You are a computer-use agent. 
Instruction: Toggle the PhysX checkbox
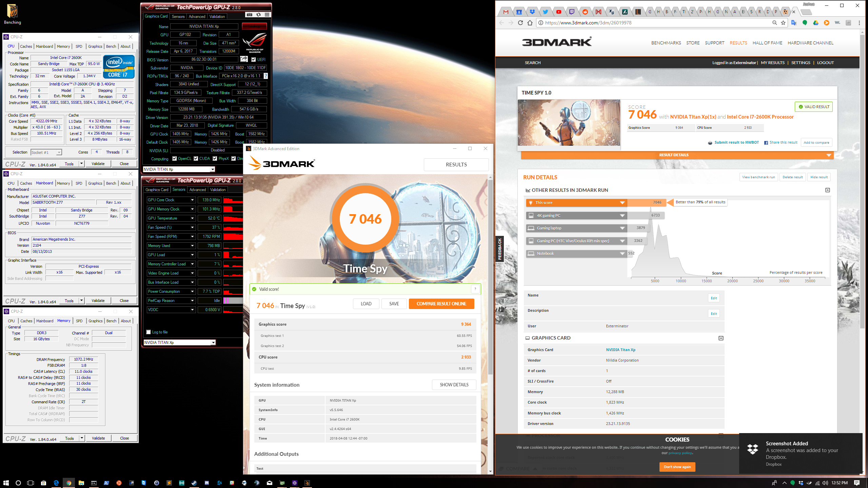pos(215,159)
